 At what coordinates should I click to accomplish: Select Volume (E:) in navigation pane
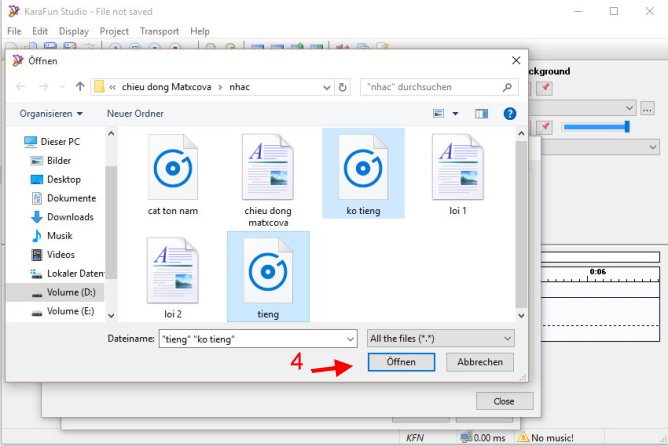(x=70, y=311)
